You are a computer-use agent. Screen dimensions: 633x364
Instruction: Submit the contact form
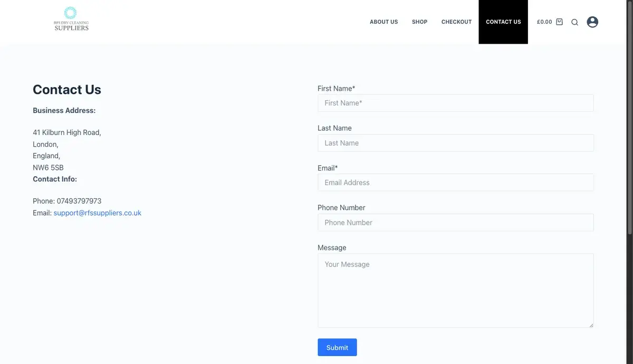(337, 347)
